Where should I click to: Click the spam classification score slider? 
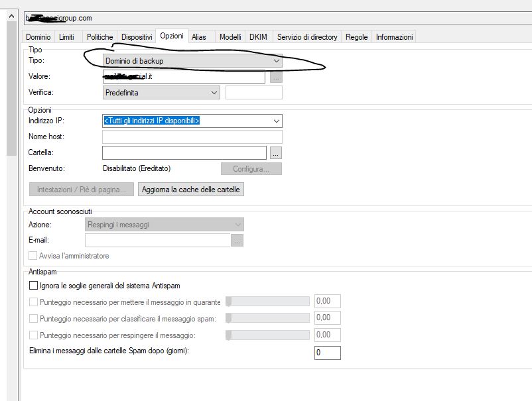(268, 318)
